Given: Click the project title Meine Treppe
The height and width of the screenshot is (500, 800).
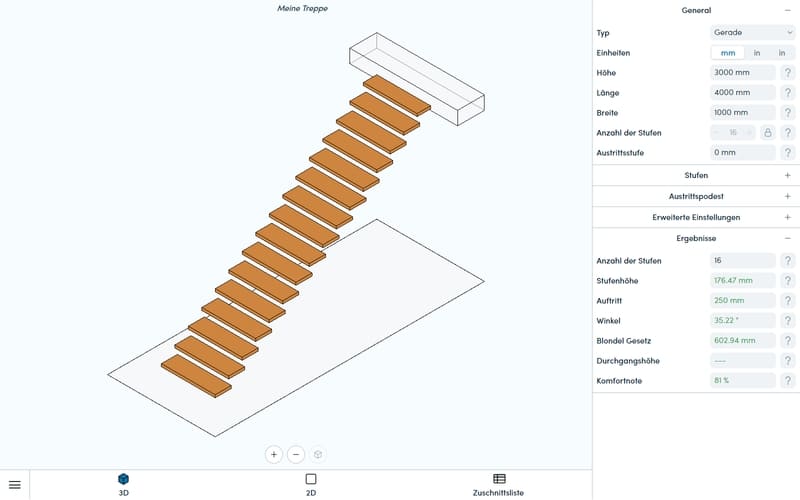Looking at the screenshot, I should (303, 8).
